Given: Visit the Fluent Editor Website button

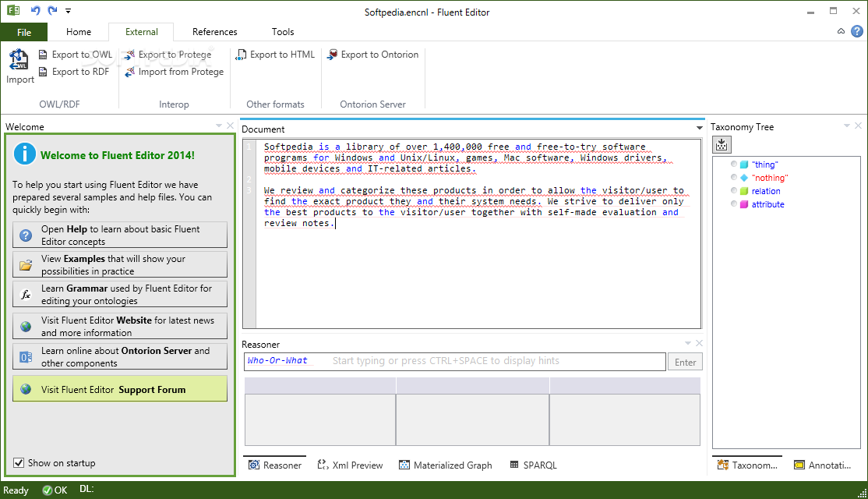Looking at the screenshot, I should [119, 326].
